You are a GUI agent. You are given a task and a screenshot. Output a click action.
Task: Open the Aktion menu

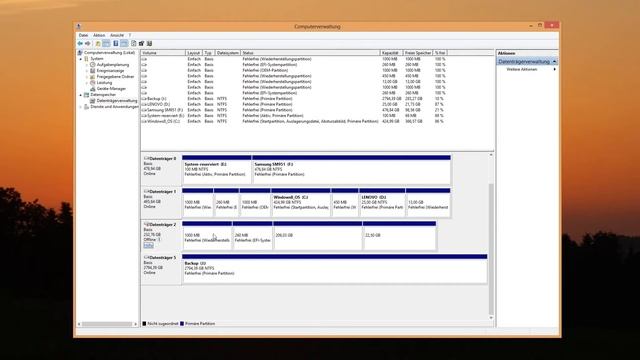[x=99, y=35]
